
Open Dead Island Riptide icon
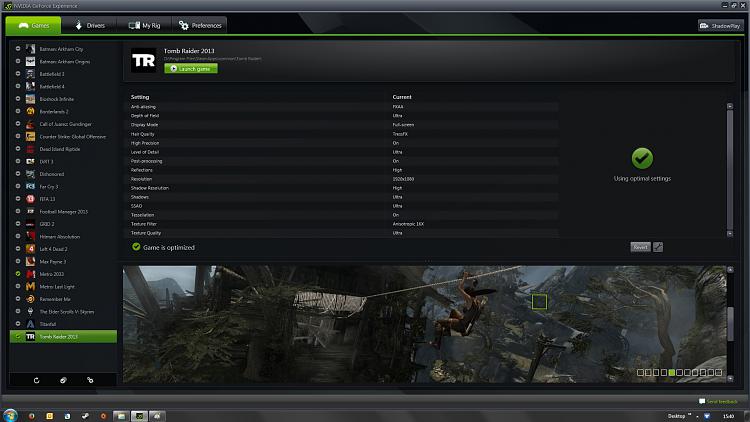[x=30, y=149]
